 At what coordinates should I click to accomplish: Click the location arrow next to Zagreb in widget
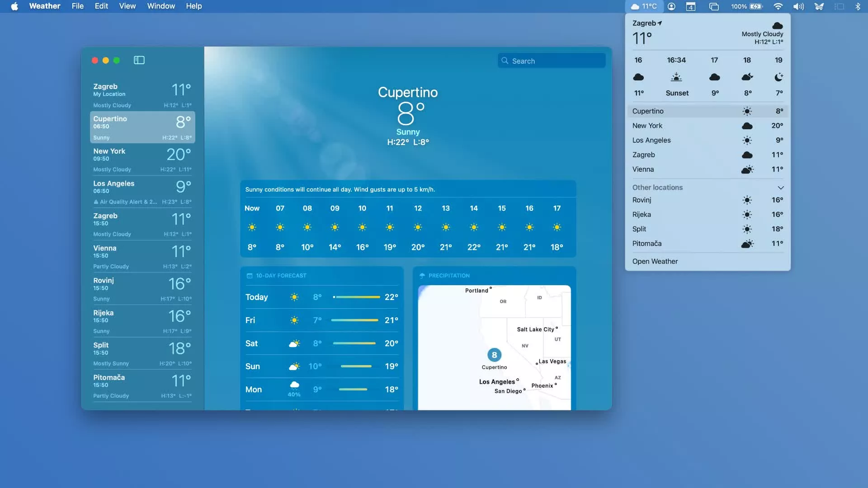pyautogui.click(x=660, y=23)
